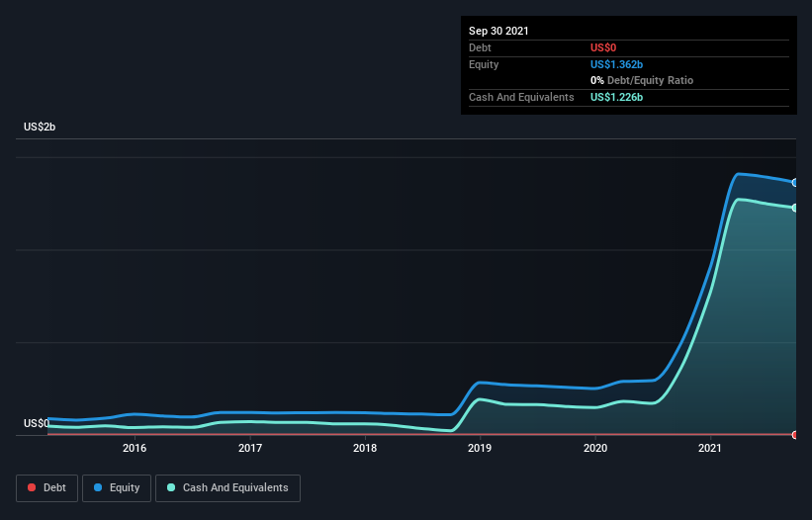Click the red dot in Debt legend
Screen dimensions: 812x520
pos(32,487)
